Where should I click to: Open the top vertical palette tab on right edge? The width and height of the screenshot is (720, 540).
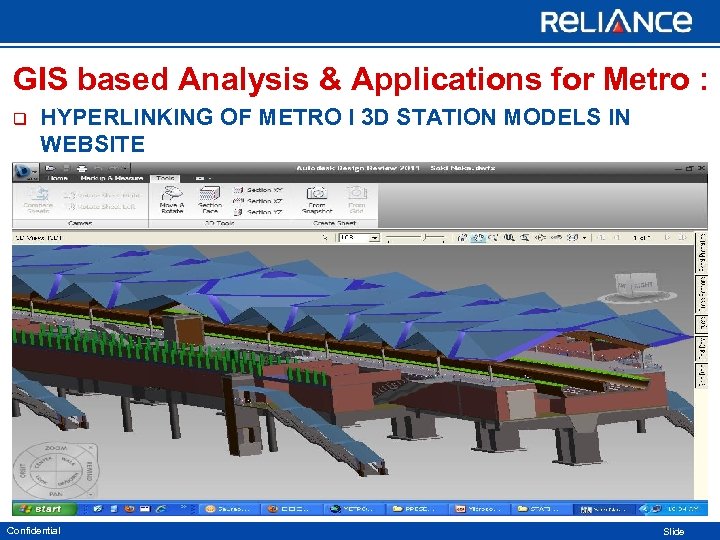[702, 252]
